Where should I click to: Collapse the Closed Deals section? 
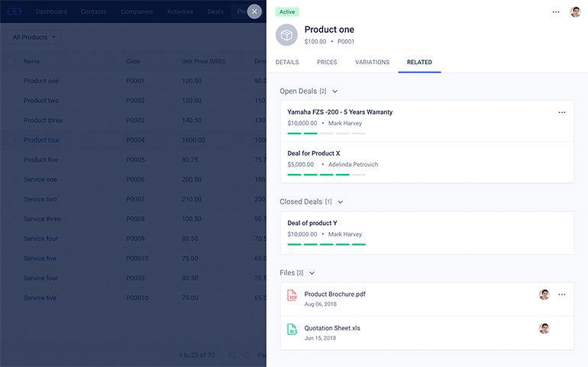(341, 202)
